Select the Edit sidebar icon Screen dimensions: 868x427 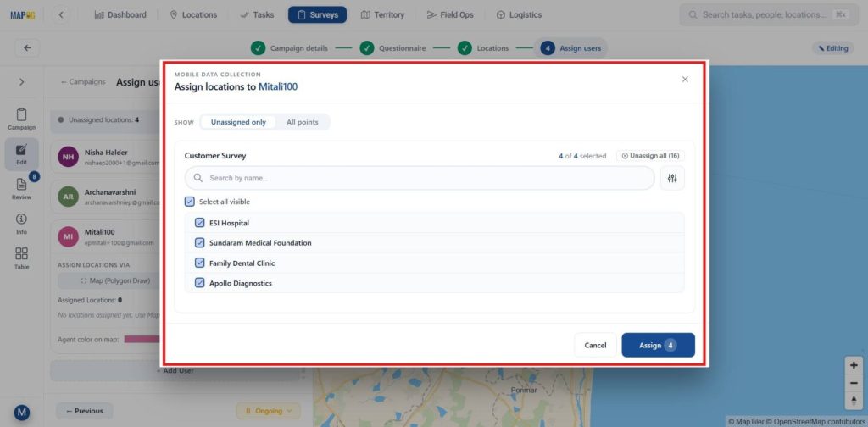21,154
